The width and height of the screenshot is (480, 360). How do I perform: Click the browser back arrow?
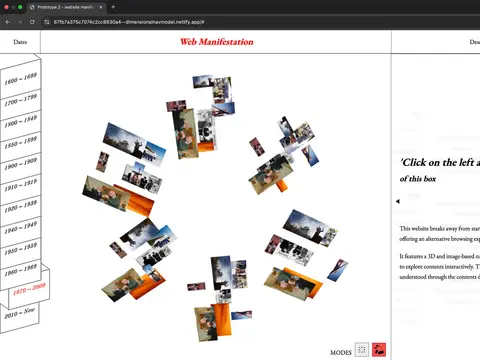(x=7, y=22)
